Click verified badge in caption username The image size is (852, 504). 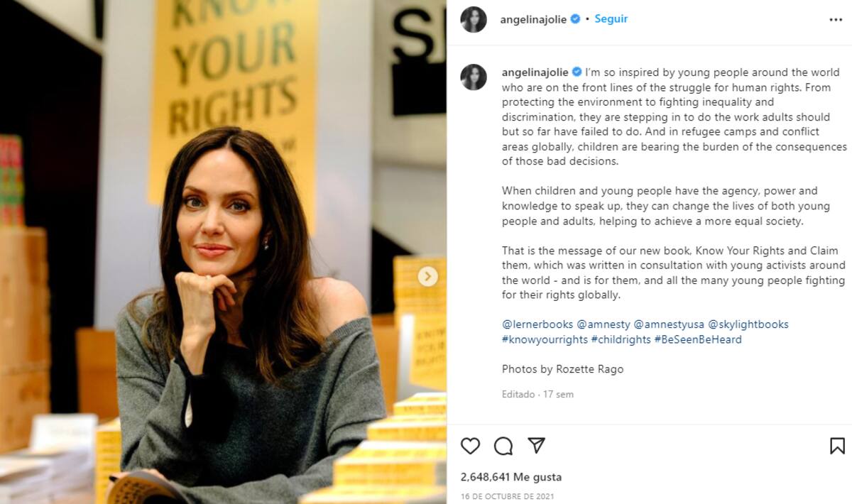pyautogui.click(x=577, y=72)
